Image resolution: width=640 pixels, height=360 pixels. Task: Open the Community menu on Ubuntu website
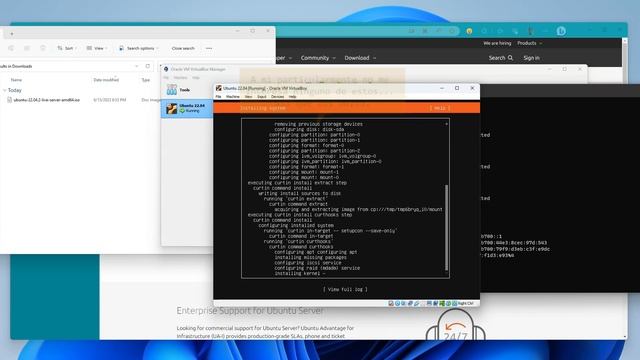tap(318, 58)
